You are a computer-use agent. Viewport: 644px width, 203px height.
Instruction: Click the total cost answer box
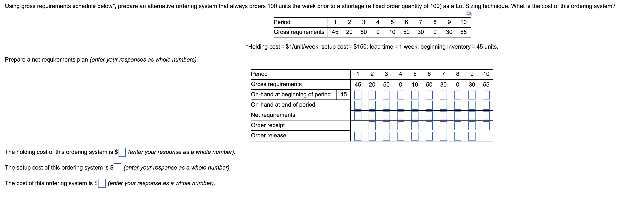coord(102,184)
